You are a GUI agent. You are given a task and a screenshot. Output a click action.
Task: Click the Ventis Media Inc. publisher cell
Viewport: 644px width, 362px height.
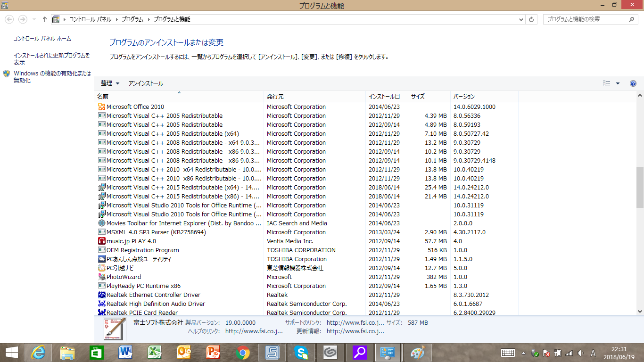(290, 241)
